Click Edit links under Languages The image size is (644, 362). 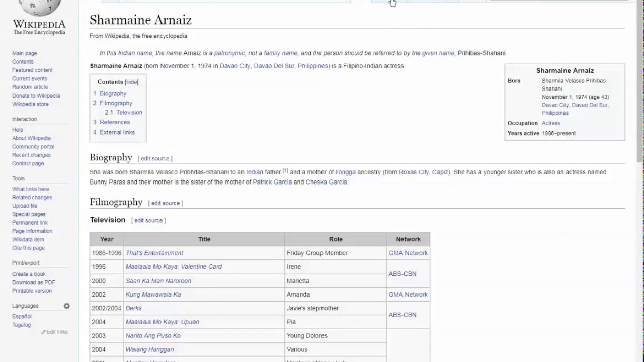point(57,332)
